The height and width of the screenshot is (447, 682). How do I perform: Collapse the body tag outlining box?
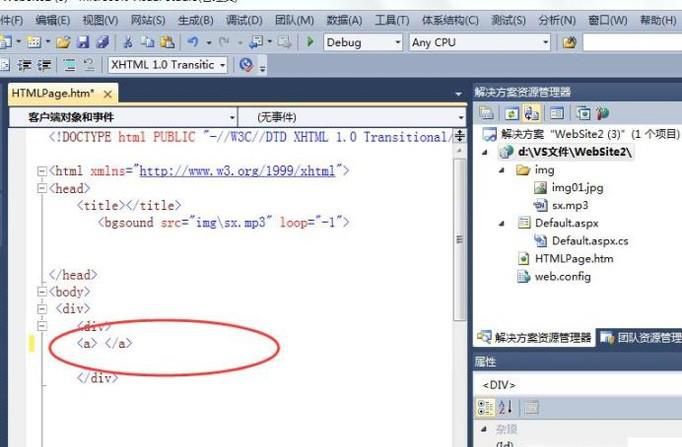point(41,292)
